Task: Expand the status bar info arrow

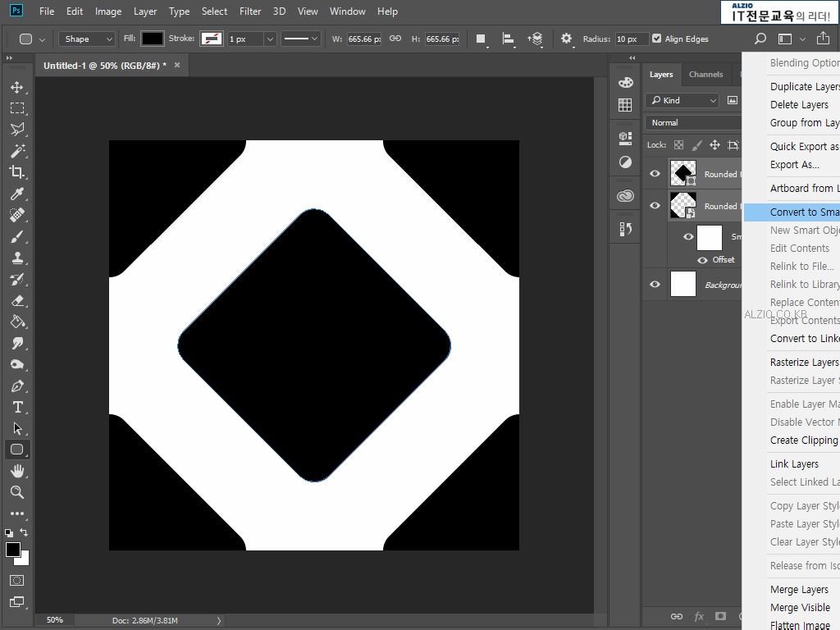Action: pyautogui.click(x=218, y=620)
